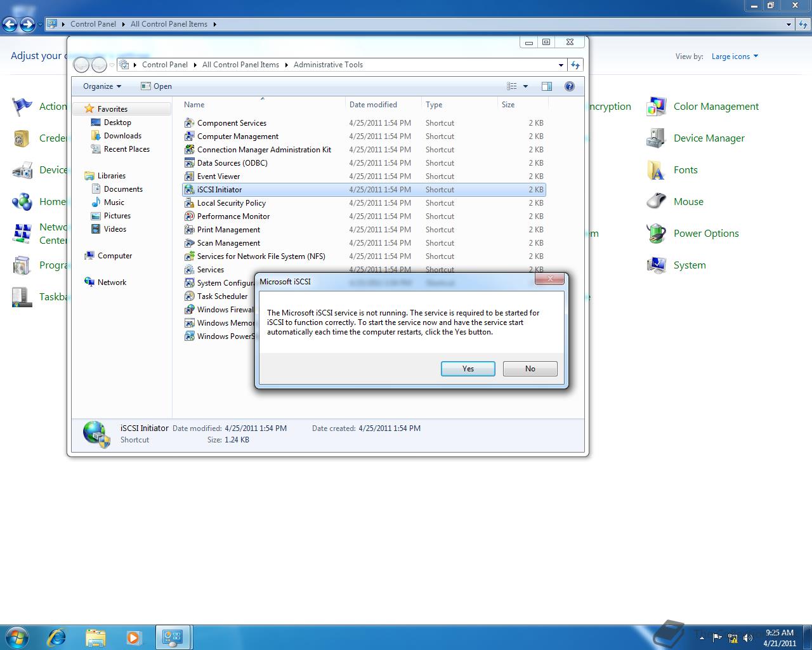
Task: Select Computer in navigation pane
Action: [115, 256]
